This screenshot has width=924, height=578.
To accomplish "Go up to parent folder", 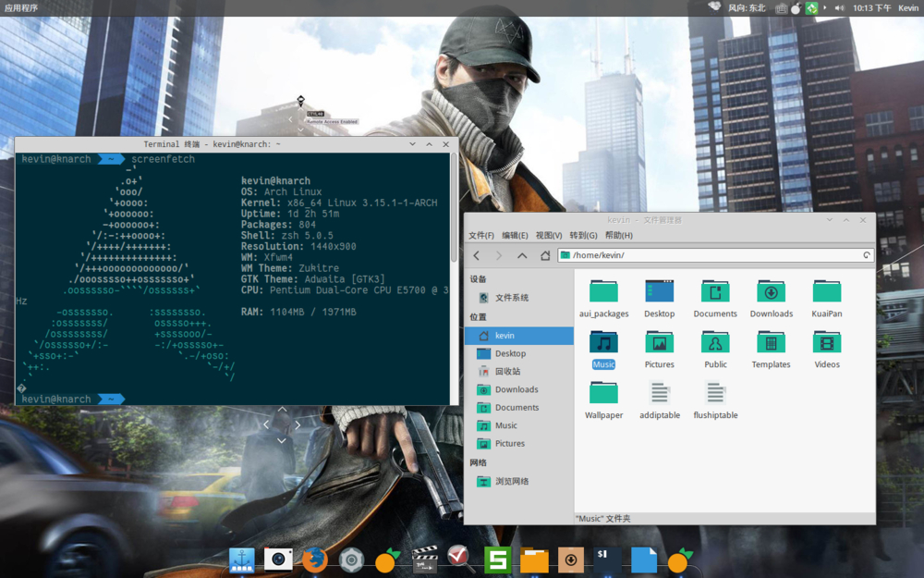I will [522, 255].
